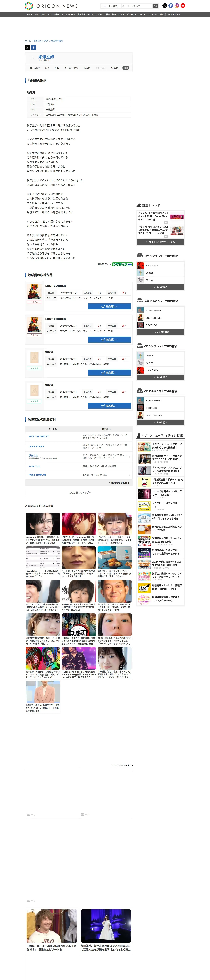Image resolution: width=210 pixels, height=980 pixels.
Task: Open the ニュース・特集 search category dropdown
Action: click(111, 6)
